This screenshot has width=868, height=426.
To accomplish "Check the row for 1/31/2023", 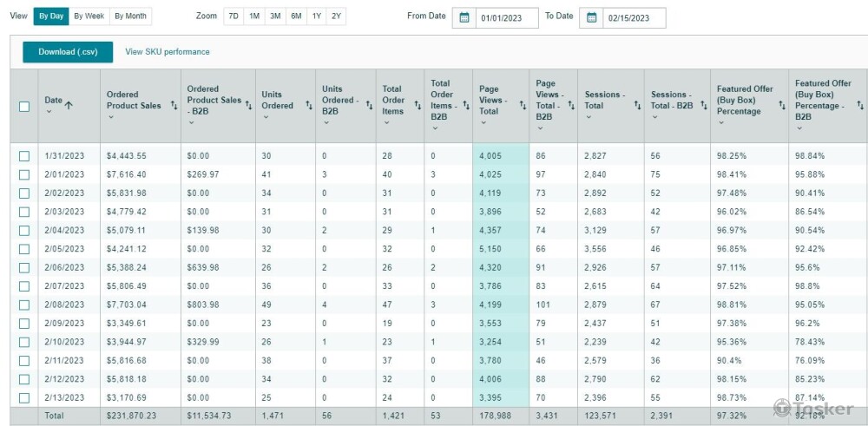I will 24,156.
